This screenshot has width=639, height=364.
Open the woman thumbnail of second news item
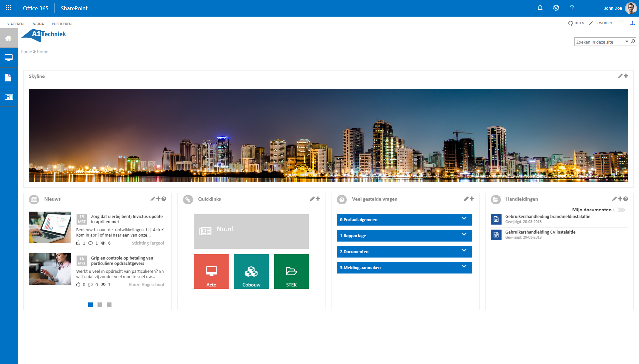coord(50,269)
